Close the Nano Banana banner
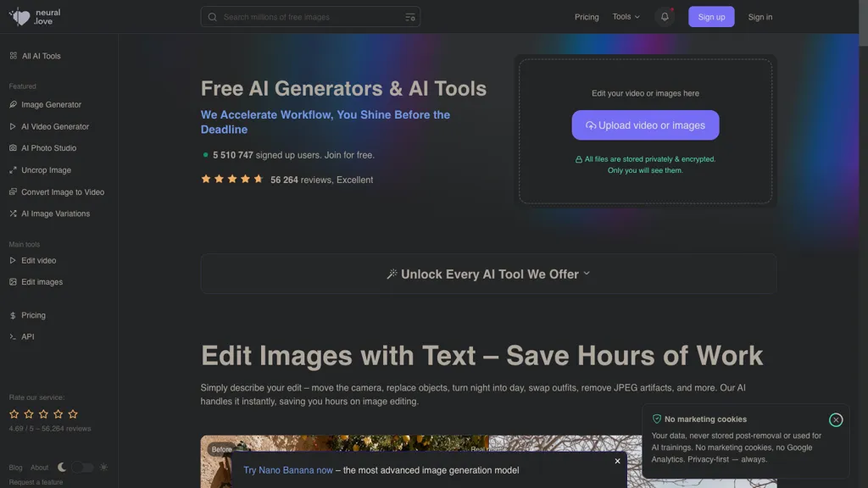868x488 pixels. click(617, 461)
